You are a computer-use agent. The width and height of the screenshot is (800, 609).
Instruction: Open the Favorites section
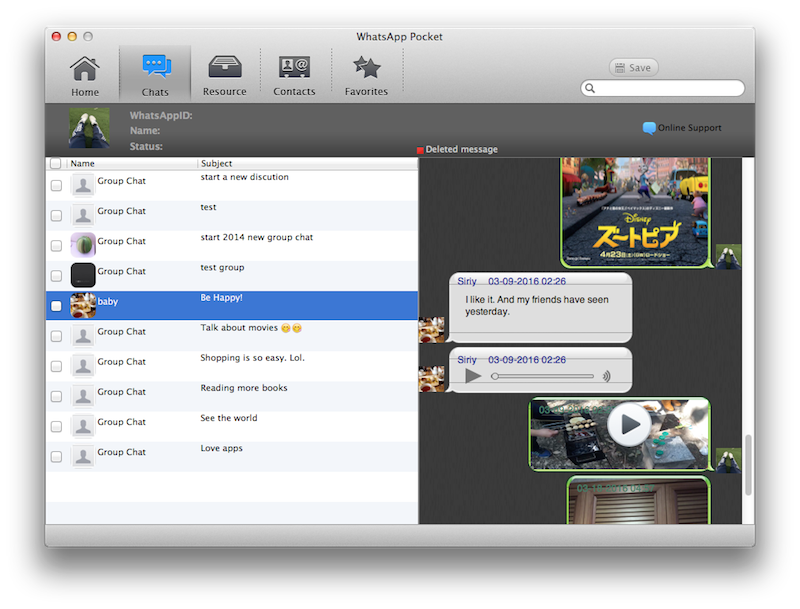click(366, 76)
